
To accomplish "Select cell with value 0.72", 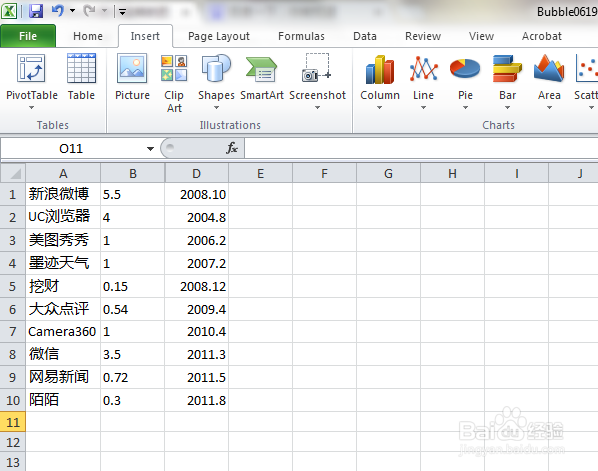I will pos(133,377).
